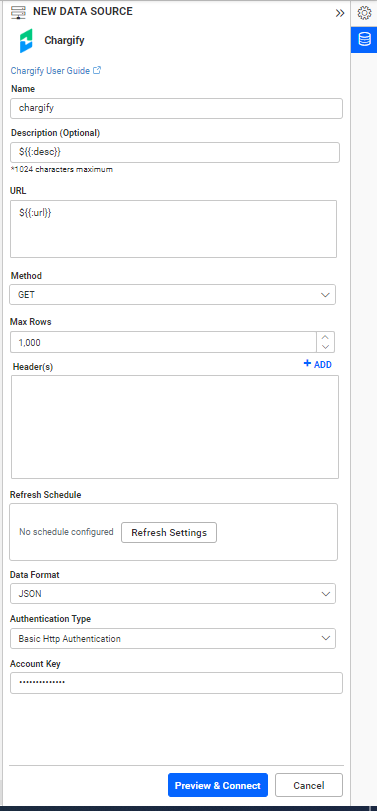
Task: Click the external link icon beside User Guide
Action: 97,70
